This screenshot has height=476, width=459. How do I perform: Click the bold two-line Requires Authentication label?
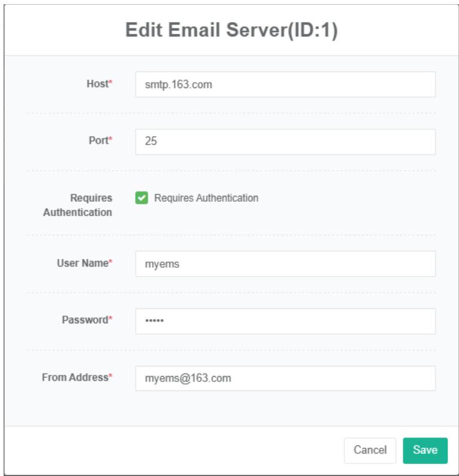point(78,205)
